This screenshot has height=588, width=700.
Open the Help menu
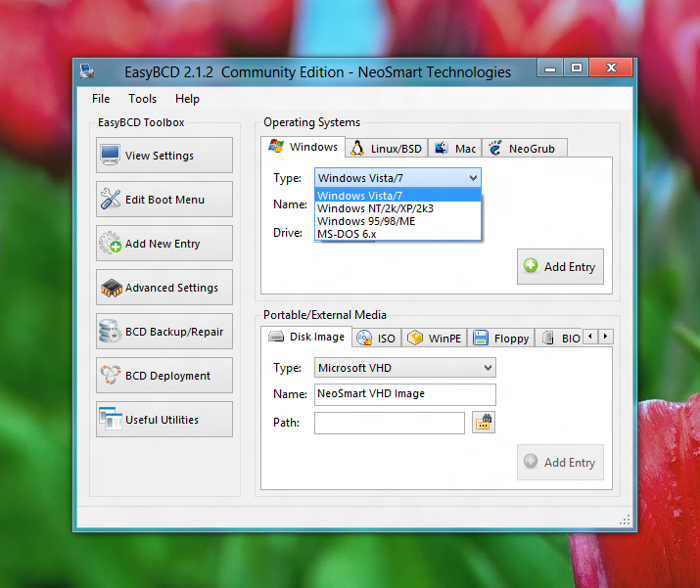click(187, 99)
